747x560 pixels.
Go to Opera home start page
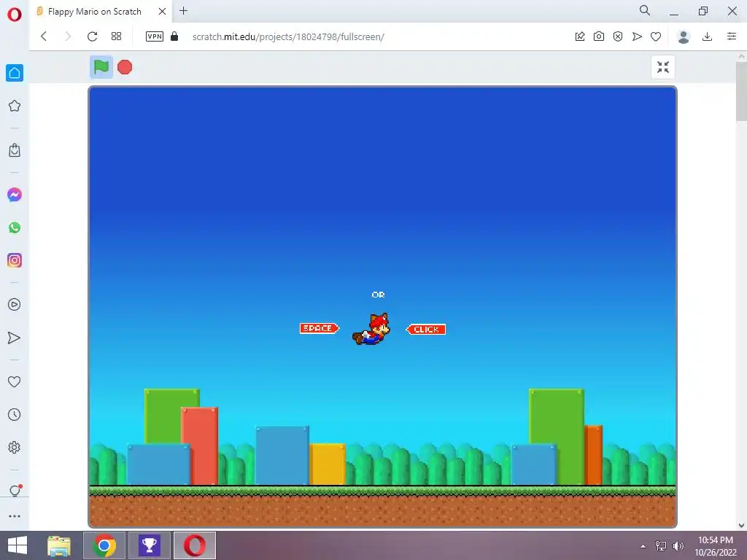(x=15, y=73)
